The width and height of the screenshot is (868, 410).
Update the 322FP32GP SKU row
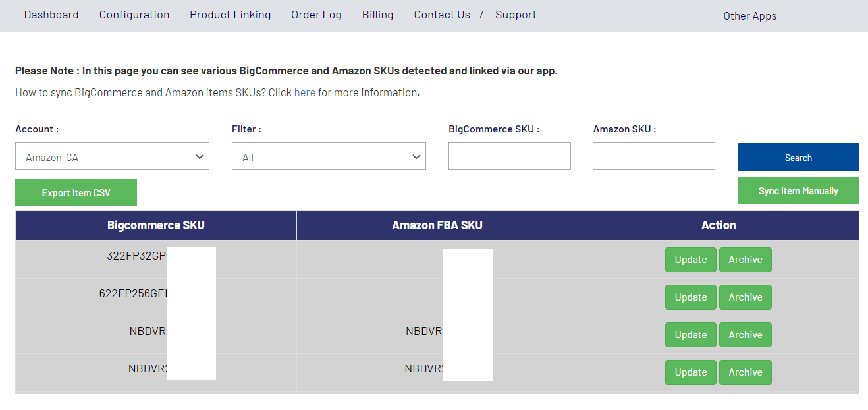690,260
